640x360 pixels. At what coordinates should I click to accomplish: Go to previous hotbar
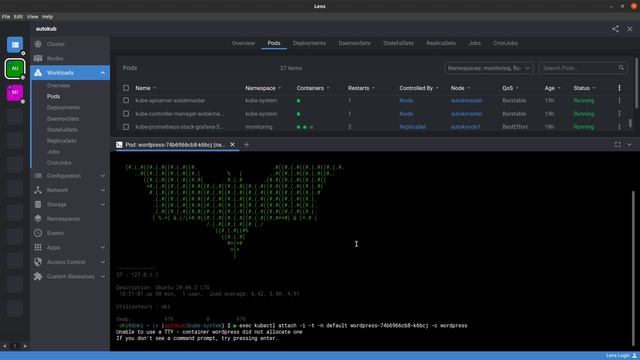4,346
